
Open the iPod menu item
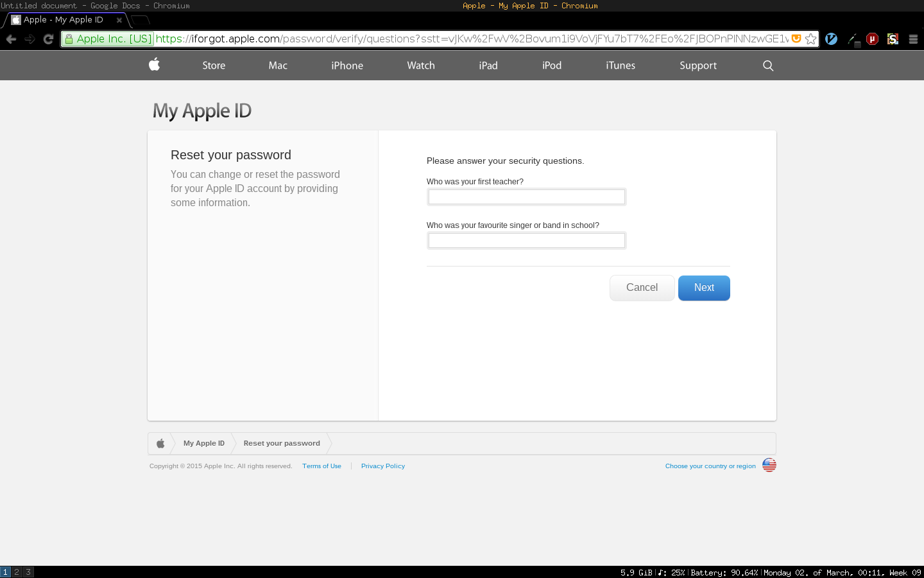click(552, 66)
